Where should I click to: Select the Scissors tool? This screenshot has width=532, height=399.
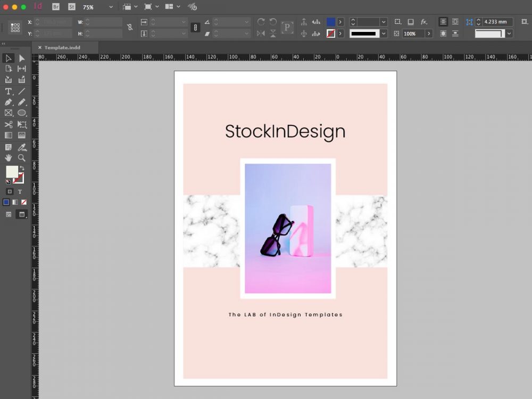click(9, 124)
